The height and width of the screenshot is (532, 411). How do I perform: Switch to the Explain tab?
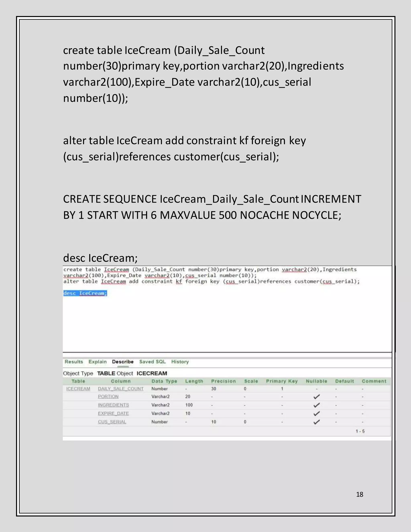97,362
